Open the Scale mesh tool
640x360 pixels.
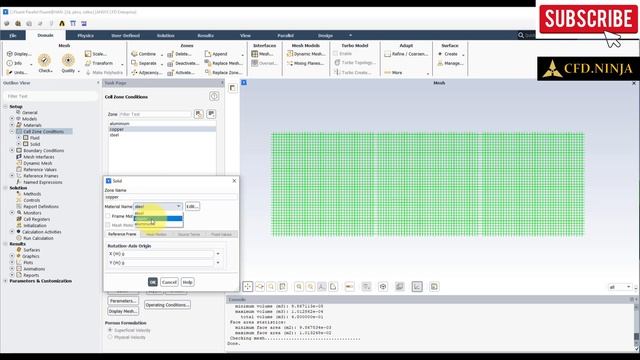tap(96, 54)
